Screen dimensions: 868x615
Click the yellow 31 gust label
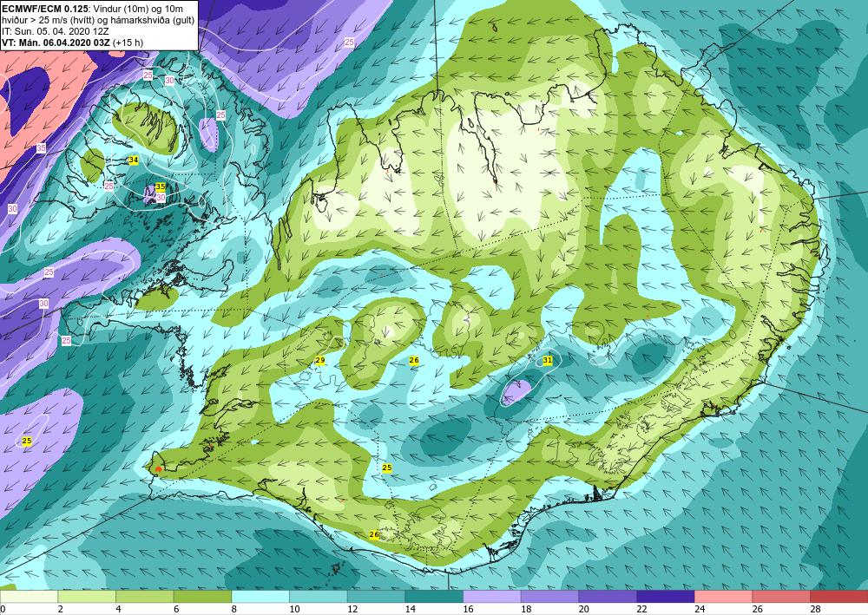pyautogui.click(x=548, y=360)
